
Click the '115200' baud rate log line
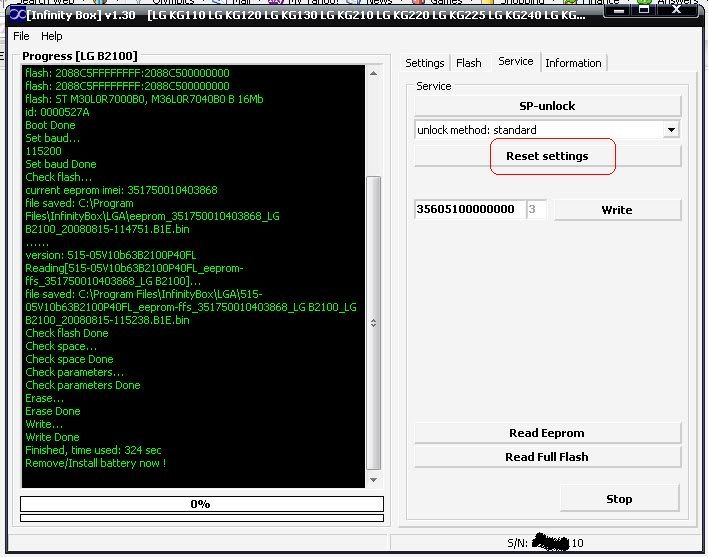[x=43, y=151]
